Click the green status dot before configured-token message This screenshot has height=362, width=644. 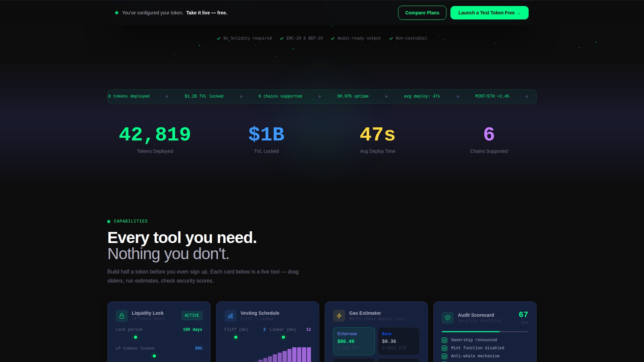pos(117,13)
